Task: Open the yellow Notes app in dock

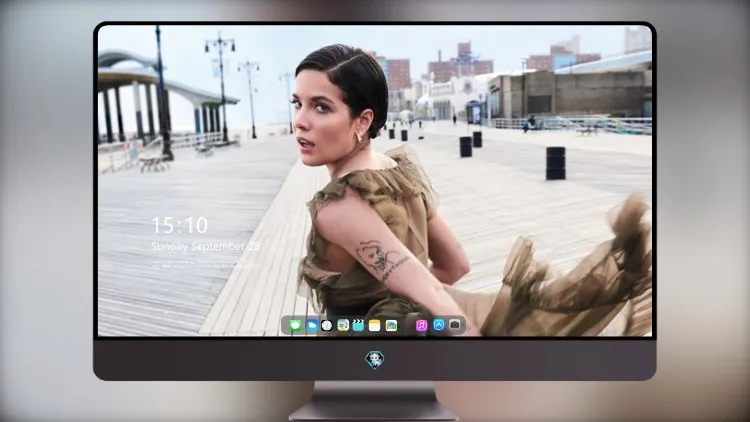Action: [375, 326]
